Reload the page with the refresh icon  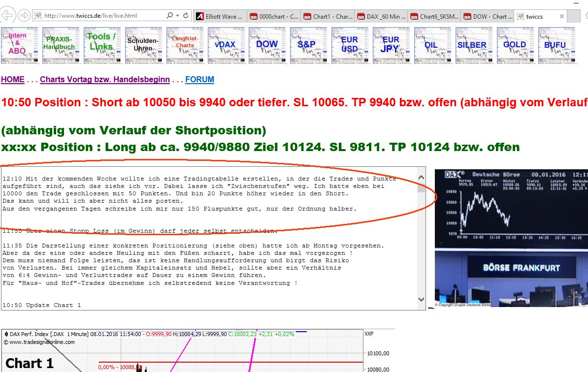tap(186, 15)
